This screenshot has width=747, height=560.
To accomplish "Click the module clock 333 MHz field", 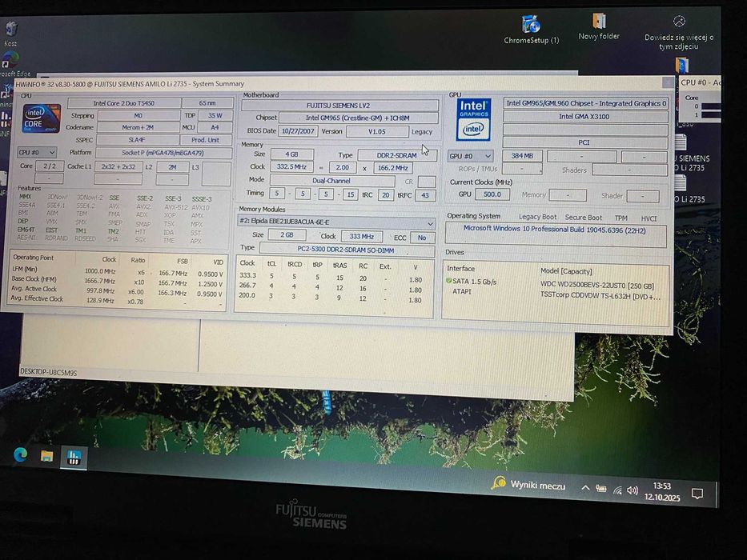I will [362, 236].
